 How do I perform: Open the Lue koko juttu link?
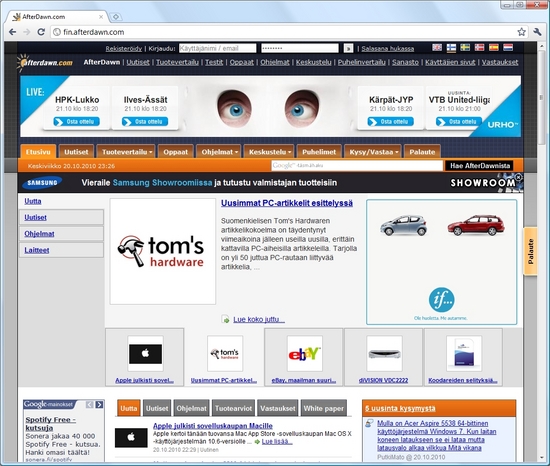pos(259,319)
